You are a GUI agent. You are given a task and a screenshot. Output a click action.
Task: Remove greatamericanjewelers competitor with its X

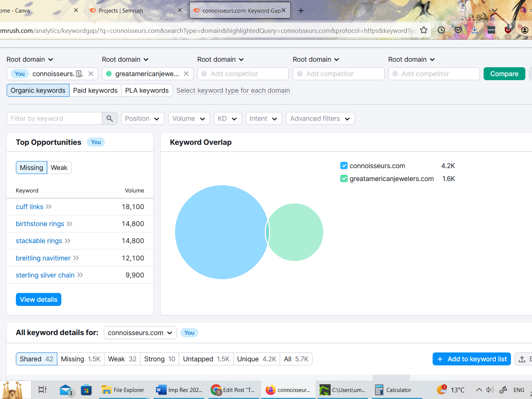coord(186,74)
